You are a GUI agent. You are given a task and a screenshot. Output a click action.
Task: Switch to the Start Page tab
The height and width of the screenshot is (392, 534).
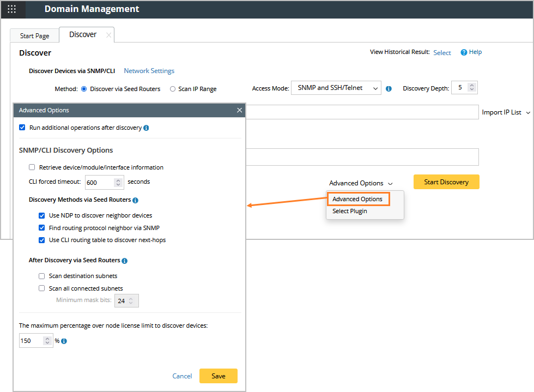[34, 36]
